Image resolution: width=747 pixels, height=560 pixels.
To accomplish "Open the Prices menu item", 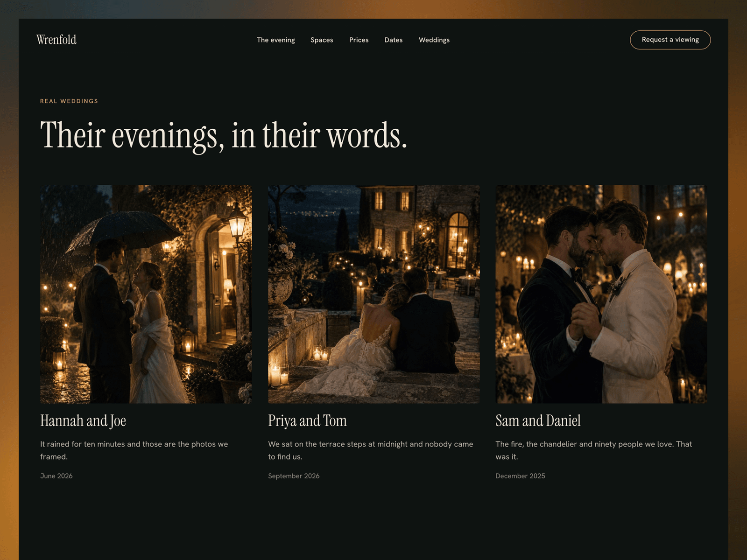I will [x=359, y=40].
